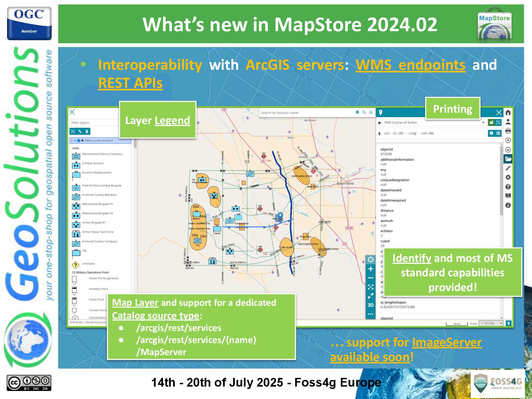Select the Division Headquarters legend entry

(x=97, y=173)
